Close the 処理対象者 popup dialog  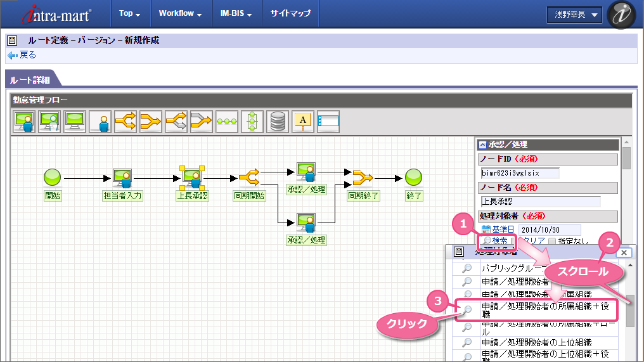[624, 253]
